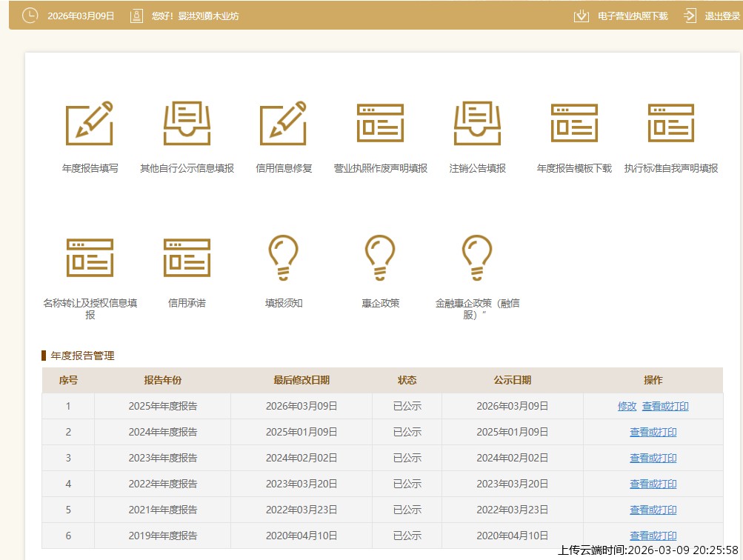Open the 执行标准自我声明填报 icon
The height and width of the screenshot is (560, 743).
(x=670, y=124)
